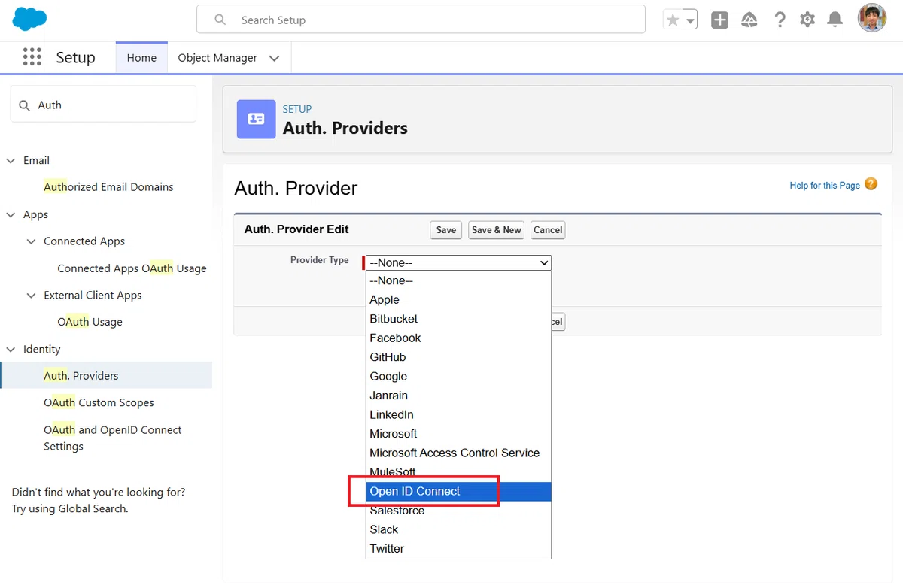
Task: Choose --None-- in the provider list
Action: [x=459, y=280]
